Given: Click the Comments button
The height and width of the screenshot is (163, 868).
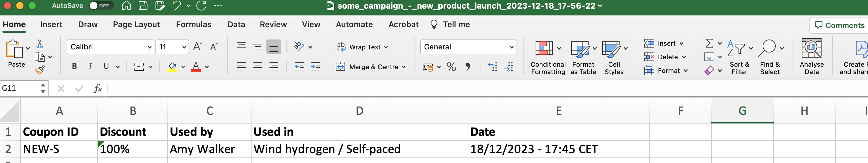Looking at the screenshot, I should click(840, 25).
